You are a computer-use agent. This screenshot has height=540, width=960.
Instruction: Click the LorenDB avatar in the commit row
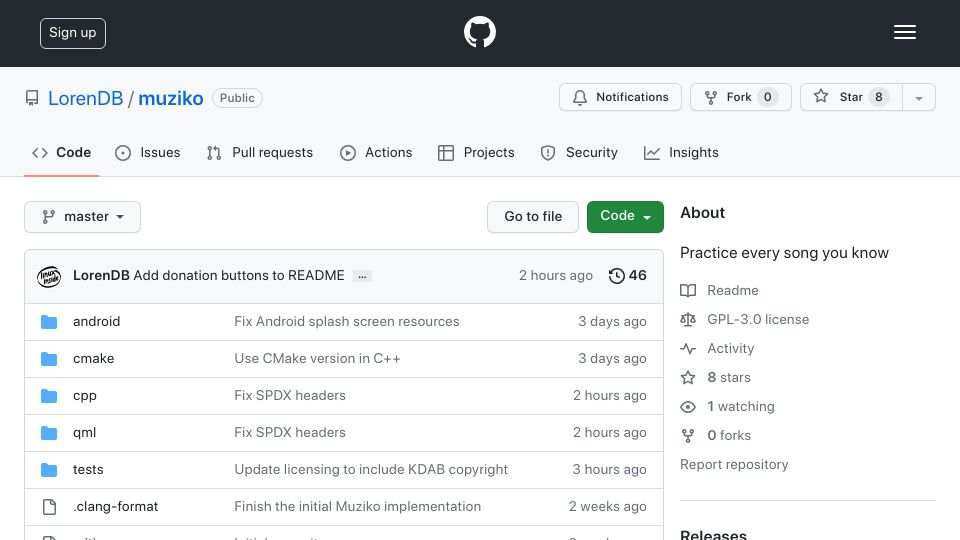click(49, 276)
